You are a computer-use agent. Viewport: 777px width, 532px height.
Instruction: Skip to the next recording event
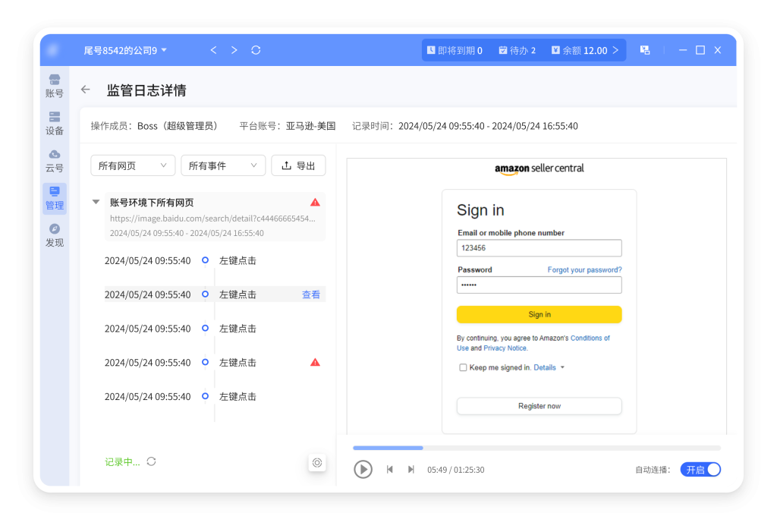[x=411, y=470]
